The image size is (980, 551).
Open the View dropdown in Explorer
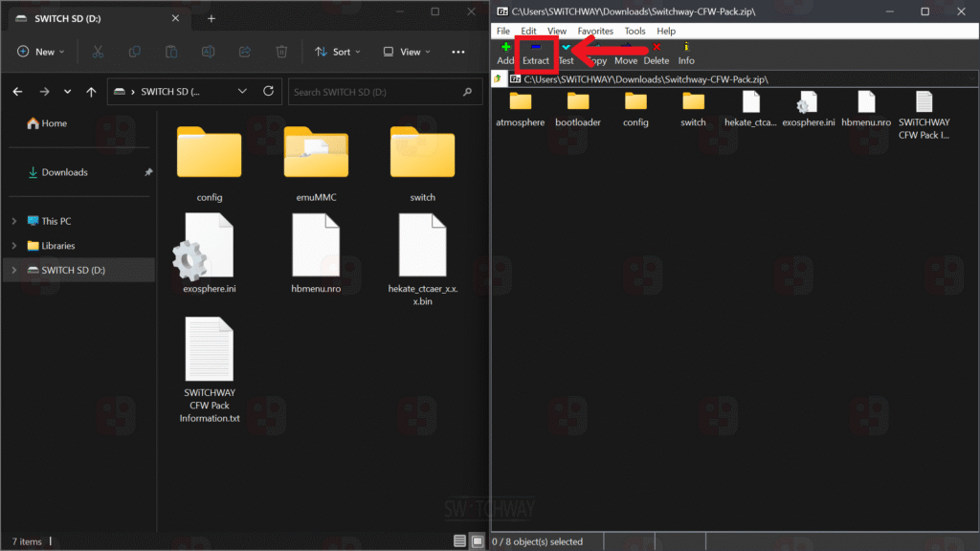point(407,52)
